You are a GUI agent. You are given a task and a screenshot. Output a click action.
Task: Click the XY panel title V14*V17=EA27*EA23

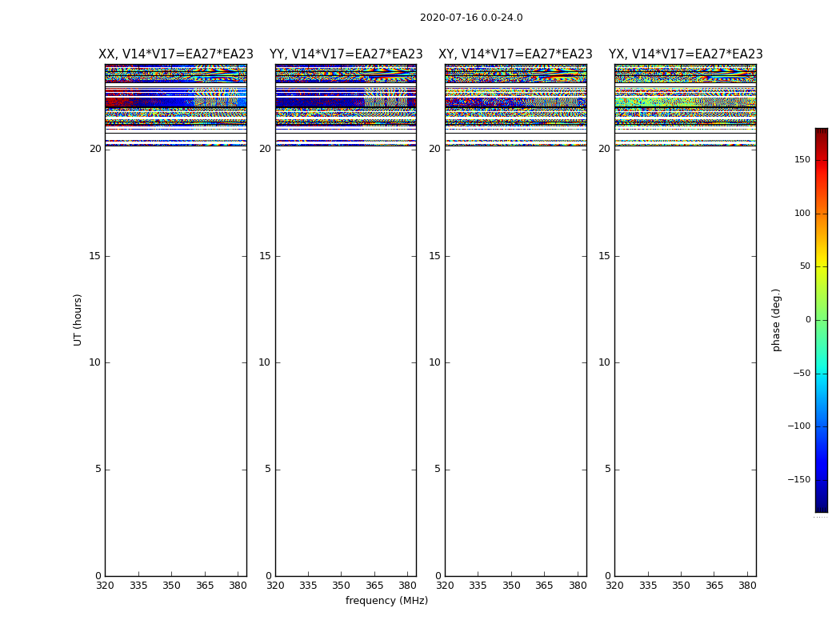pyautogui.click(x=515, y=54)
